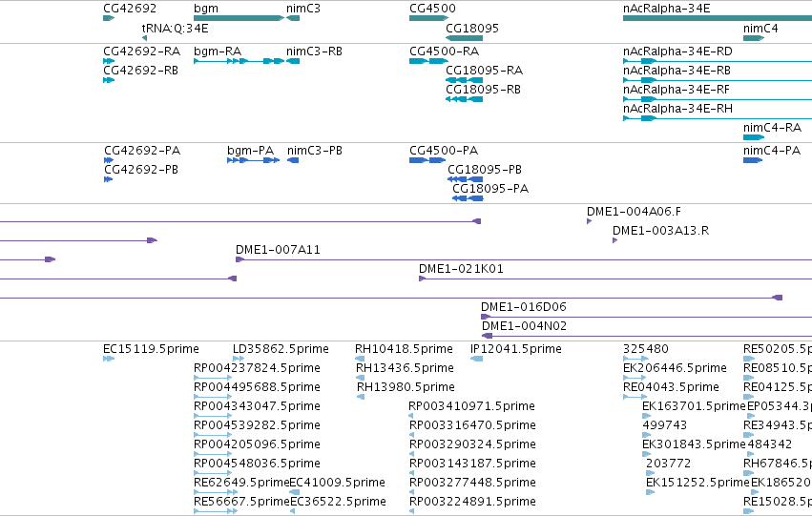The height and width of the screenshot is (516, 812).
Task: Select the nimC3-PB protein
Action: pyautogui.click(x=314, y=151)
